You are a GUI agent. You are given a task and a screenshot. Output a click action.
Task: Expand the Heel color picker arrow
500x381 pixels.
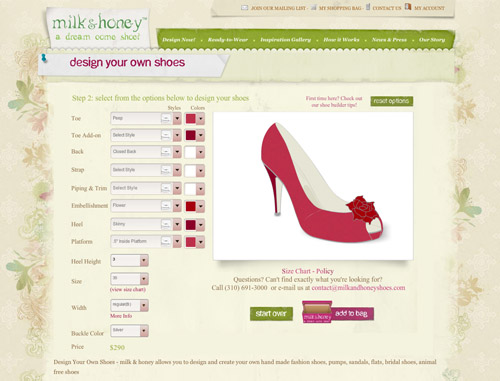201,225
